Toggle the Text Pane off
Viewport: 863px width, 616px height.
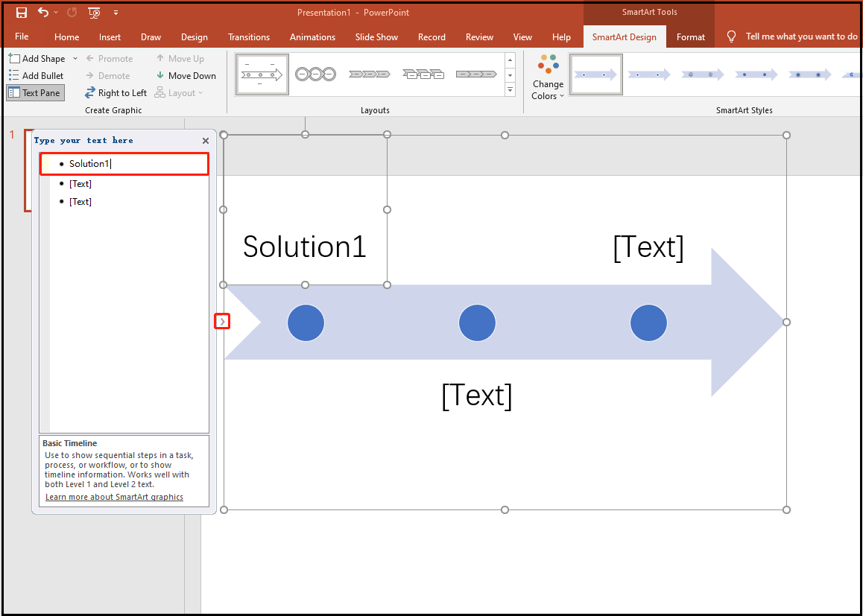pos(34,92)
